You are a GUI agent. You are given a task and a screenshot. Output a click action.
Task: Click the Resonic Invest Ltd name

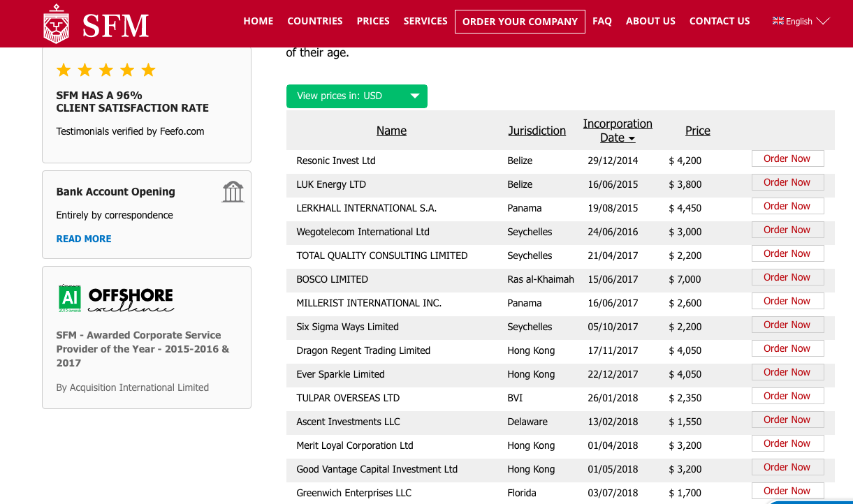click(336, 161)
